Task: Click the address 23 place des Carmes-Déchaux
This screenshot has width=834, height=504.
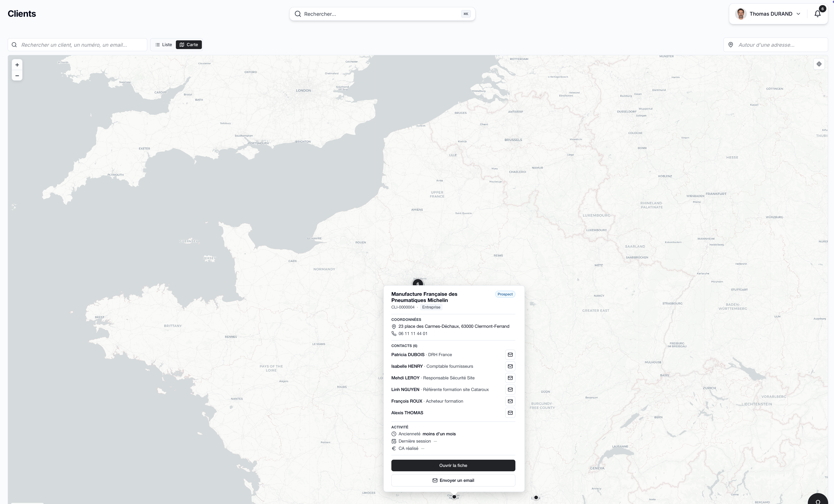Action: pyautogui.click(x=454, y=326)
